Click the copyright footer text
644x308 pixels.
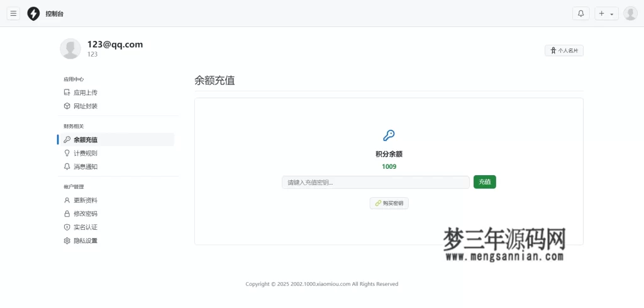321,283
